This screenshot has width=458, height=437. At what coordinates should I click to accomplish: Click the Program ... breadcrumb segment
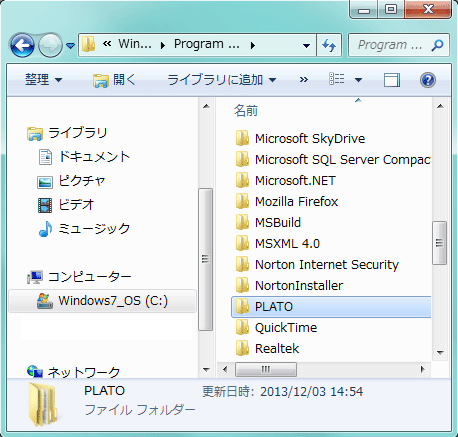pyautogui.click(x=207, y=44)
